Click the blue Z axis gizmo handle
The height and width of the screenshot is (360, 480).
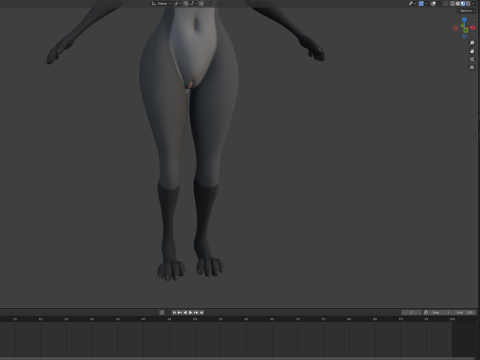pos(464,19)
